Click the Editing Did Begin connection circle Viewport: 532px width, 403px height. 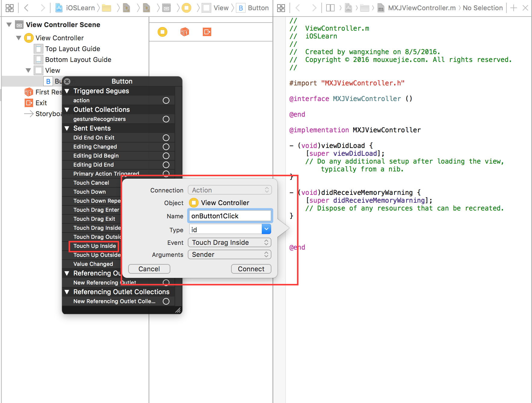click(166, 156)
